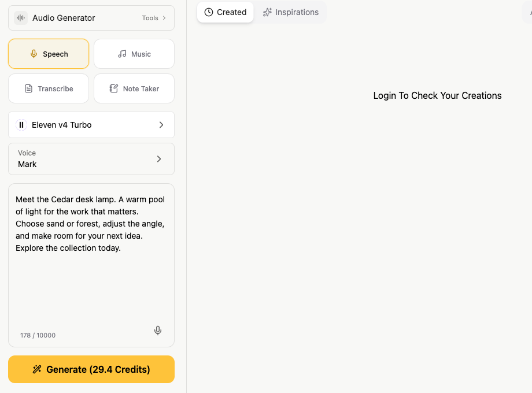Click Login To Check Your Creations text
Image resolution: width=532 pixels, height=393 pixels.
(x=437, y=95)
